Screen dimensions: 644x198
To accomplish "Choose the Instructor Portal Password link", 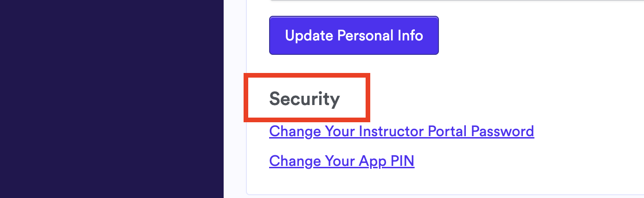I will (x=401, y=132).
